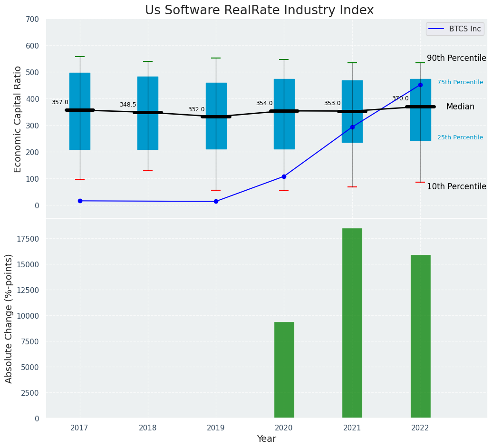Click the 357.0 median value label
Viewport: 492px width, 448px height.
60,103
